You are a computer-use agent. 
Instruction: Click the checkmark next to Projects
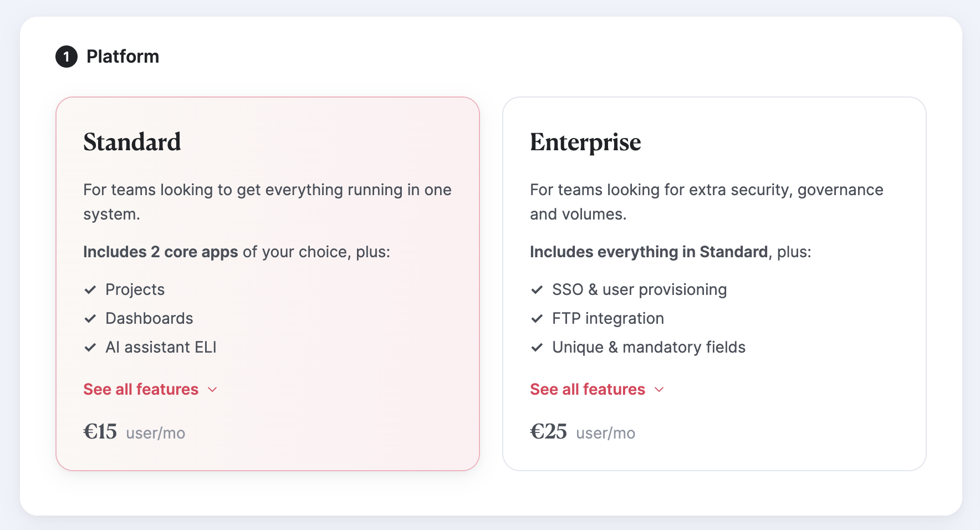90,289
